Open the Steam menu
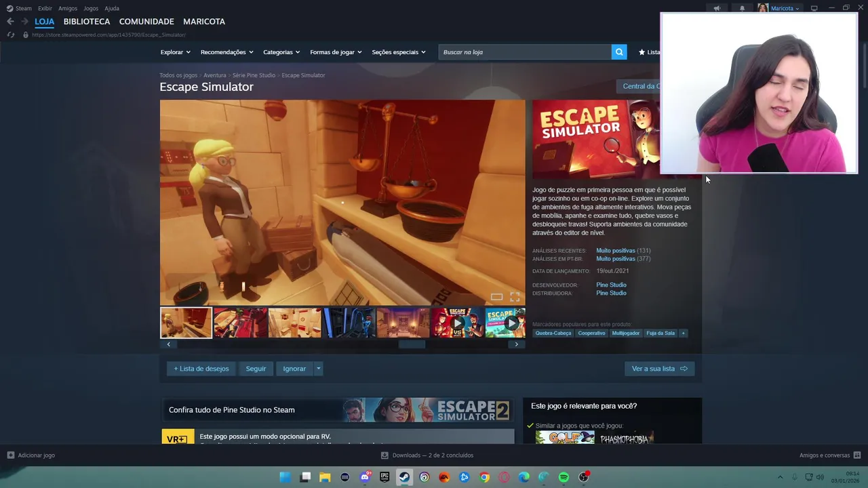The width and height of the screenshot is (868, 488). pyautogui.click(x=19, y=8)
